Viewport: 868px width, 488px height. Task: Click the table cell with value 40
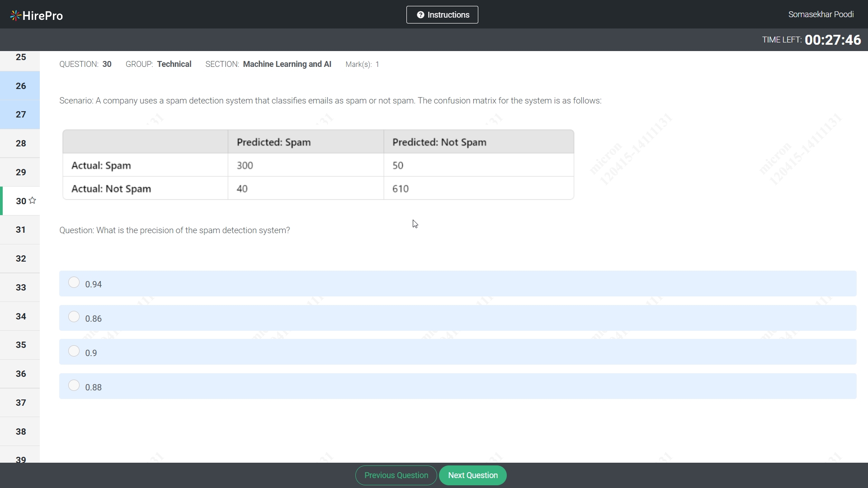[306, 188]
